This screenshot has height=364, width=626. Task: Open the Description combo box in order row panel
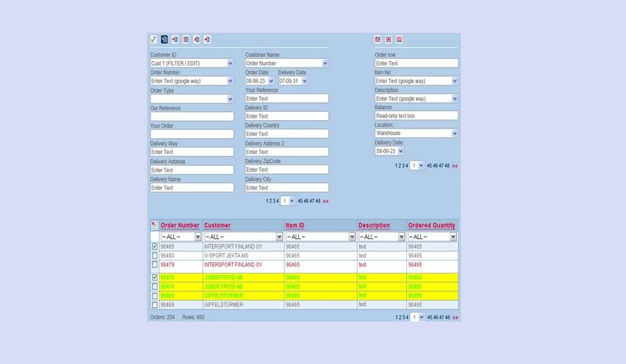point(454,99)
